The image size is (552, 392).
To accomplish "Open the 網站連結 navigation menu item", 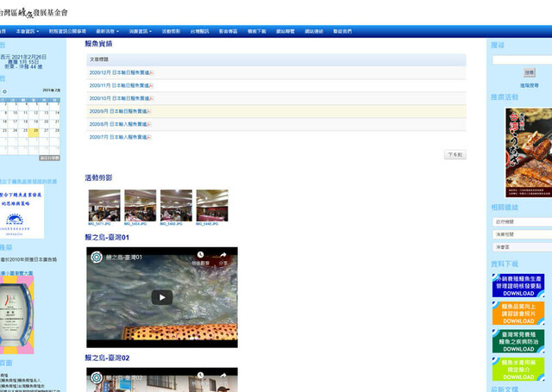I will 314,31.
